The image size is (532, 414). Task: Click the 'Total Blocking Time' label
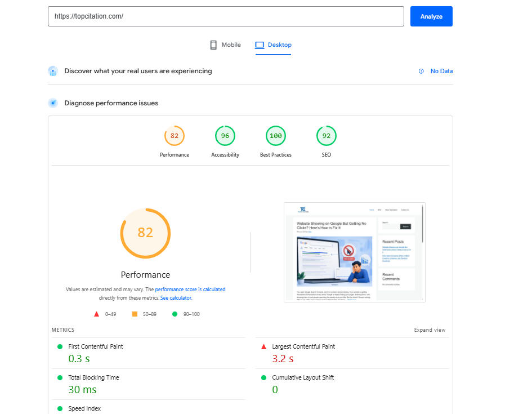point(93,377)
